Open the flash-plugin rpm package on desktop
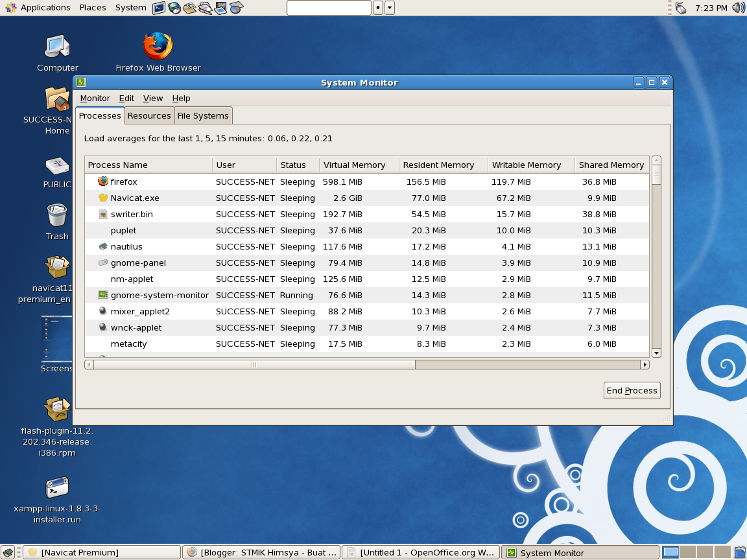The height and width of the screenshot is (560, 747). [x=57, y=410]
